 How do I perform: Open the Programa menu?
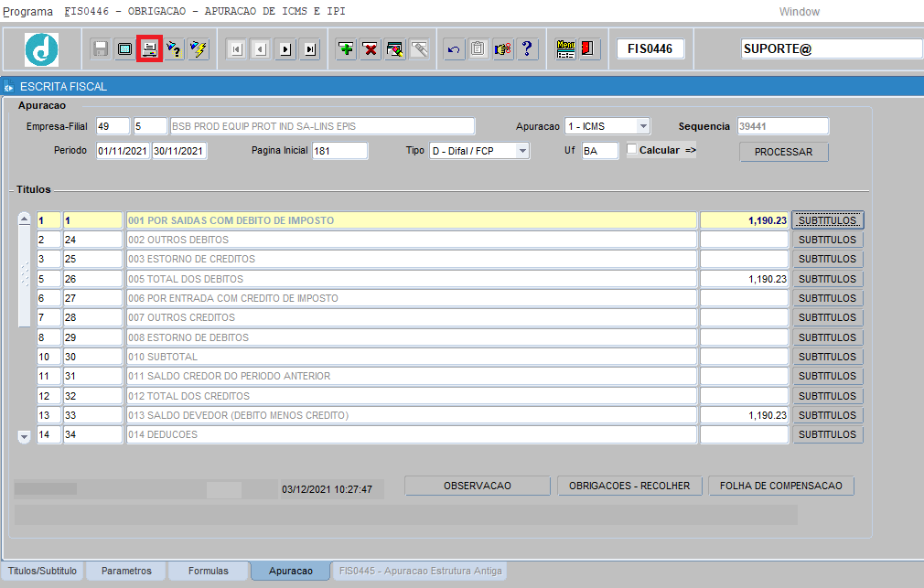pyautogui.click(x=27, y=11)
